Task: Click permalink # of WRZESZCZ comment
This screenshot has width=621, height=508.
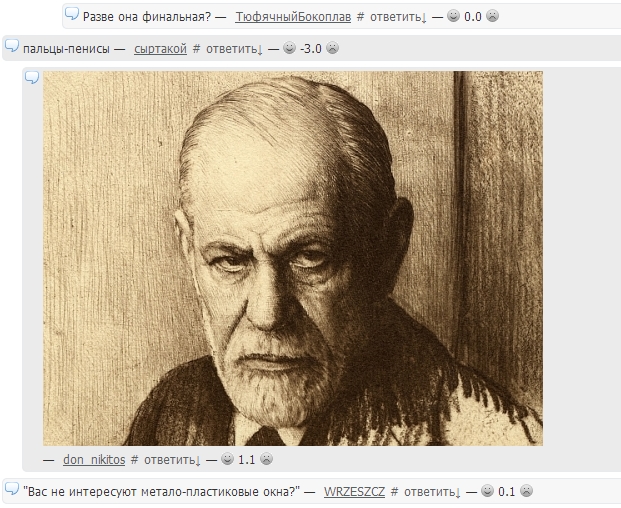Action: tap(394, 492)
